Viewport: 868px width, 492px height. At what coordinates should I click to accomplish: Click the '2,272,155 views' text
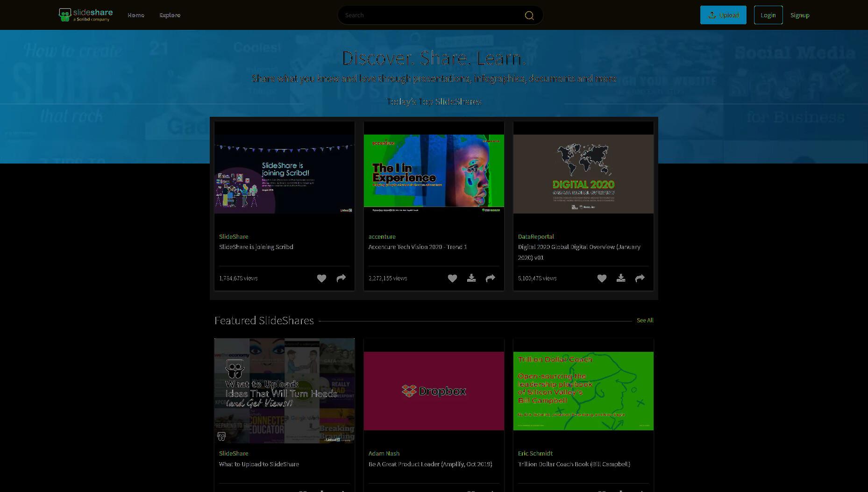[388, 278]
